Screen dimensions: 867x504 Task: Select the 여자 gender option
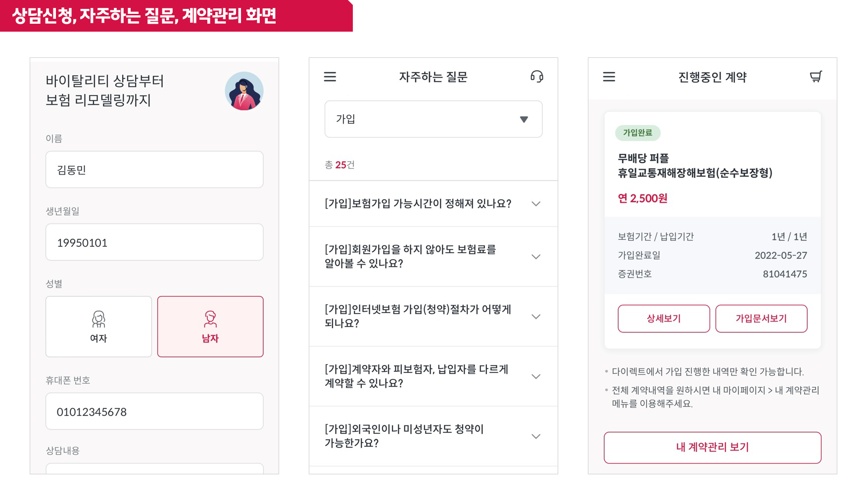pyautogui.click(x=98, y=326)
